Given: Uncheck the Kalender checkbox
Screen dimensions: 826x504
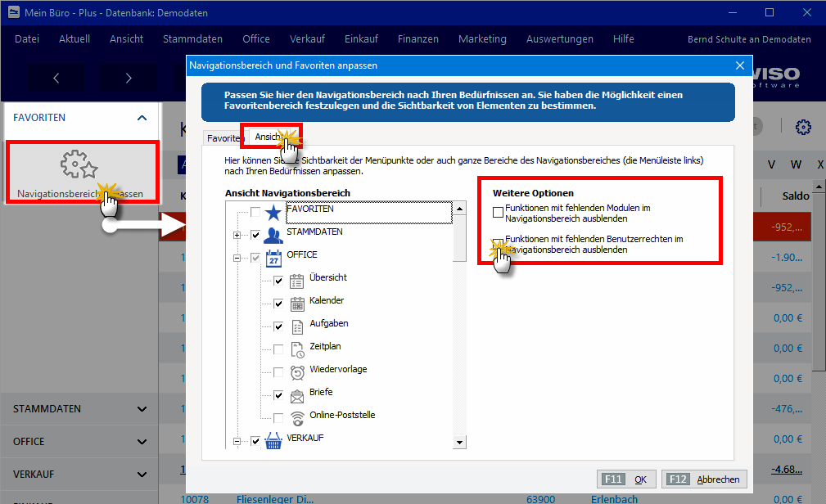Looking at the screenshot, I should coord(278,304).
